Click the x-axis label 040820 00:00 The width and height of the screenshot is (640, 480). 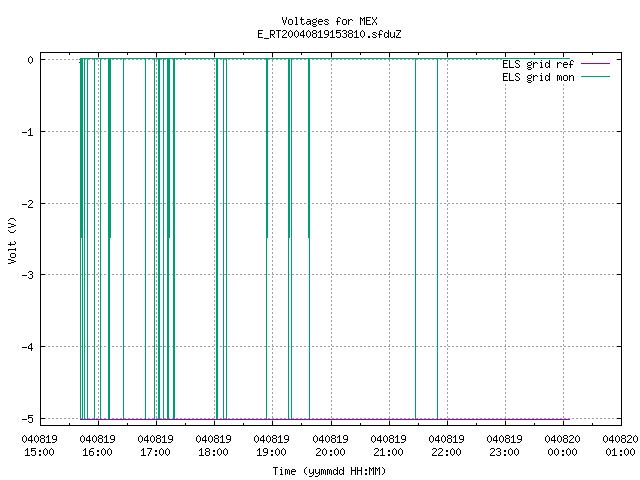pyautogui.click(x=562, y=446)
